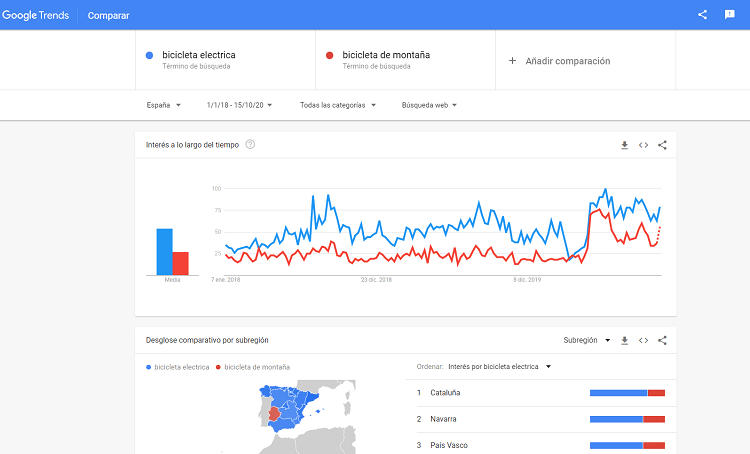The image size is (750, 454).
Task: Open the Subregión dropdown
Action: pos(586,340)
